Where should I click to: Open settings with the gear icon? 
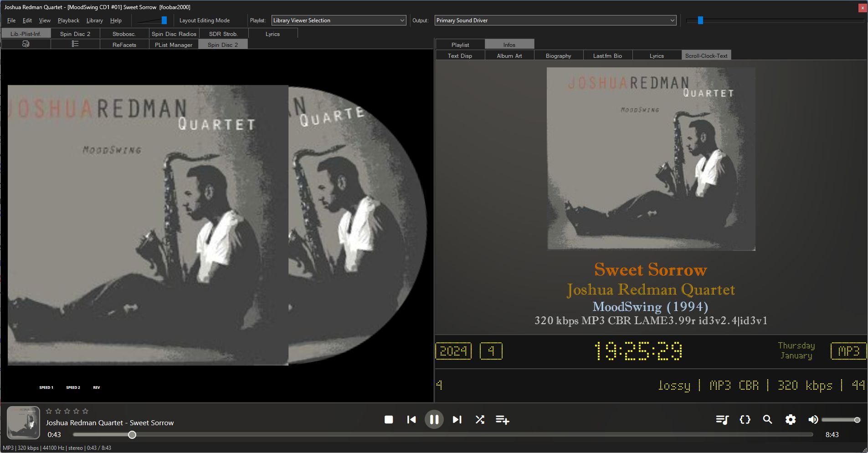[x=791, y=419]
